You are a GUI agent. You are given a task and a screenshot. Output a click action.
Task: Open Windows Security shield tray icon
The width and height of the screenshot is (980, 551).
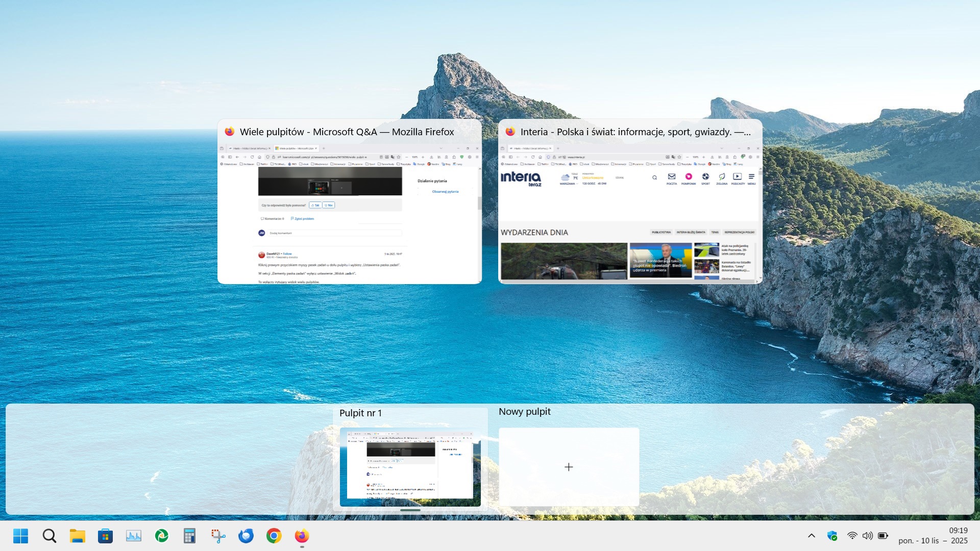(832, 536)
